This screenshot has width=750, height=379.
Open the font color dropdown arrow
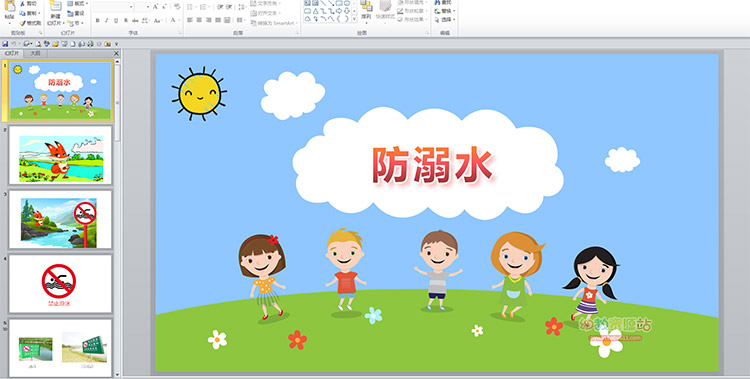179,20
